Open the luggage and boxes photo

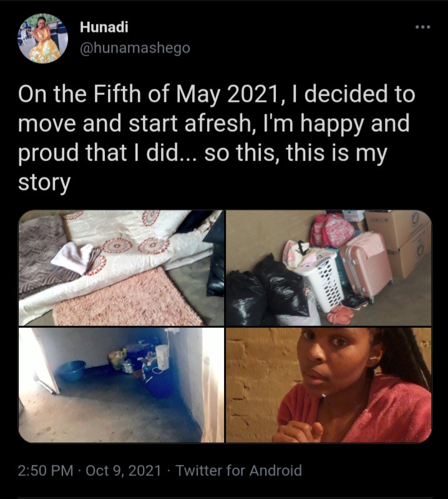pyautogui.click(x=328, y=268)
